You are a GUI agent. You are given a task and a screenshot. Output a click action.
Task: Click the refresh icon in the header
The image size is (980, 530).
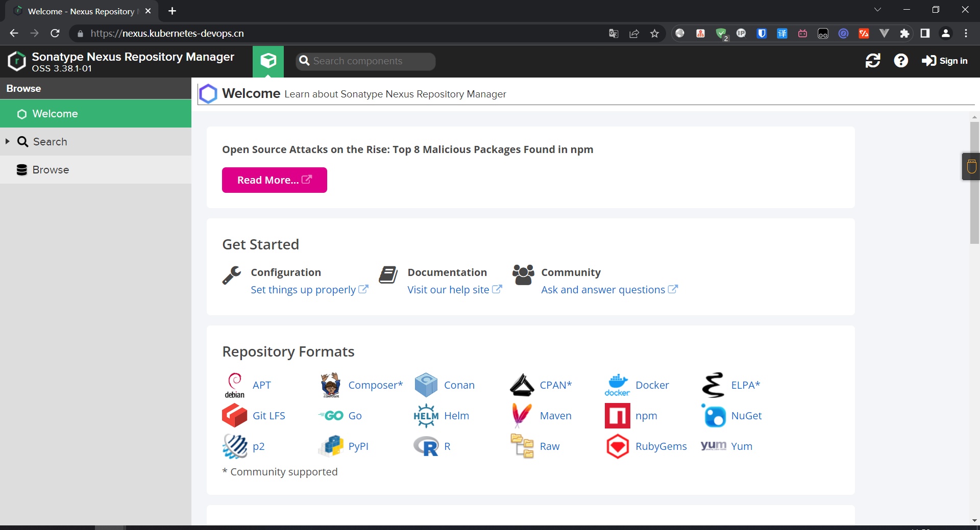873,61
